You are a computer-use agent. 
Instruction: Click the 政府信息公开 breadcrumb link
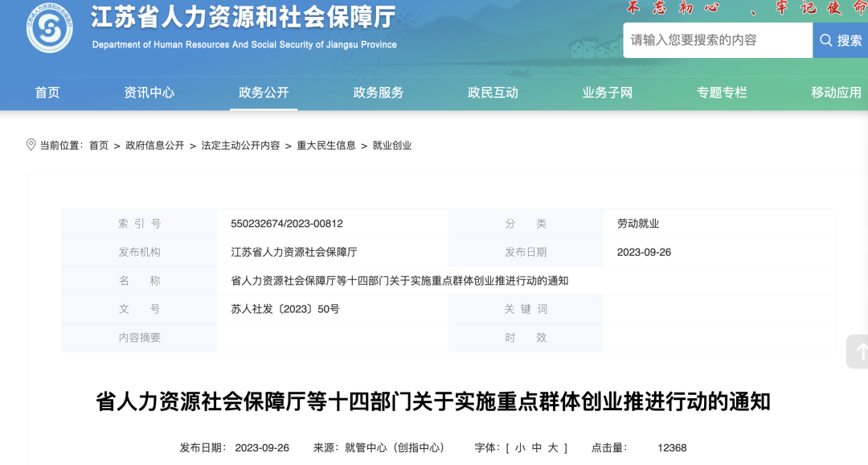[x=154, y=145]
